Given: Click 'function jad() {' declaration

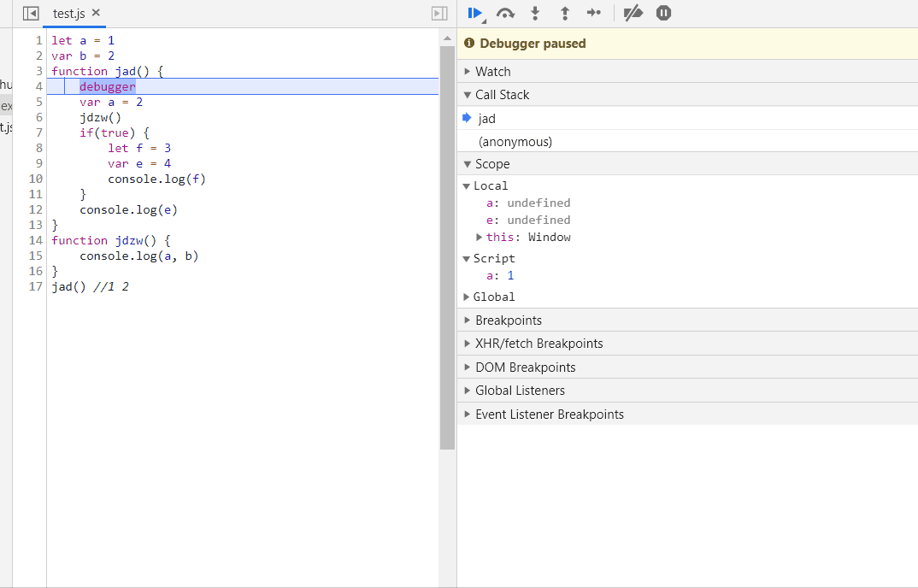Looking at the screenshot, I should 107,72.
